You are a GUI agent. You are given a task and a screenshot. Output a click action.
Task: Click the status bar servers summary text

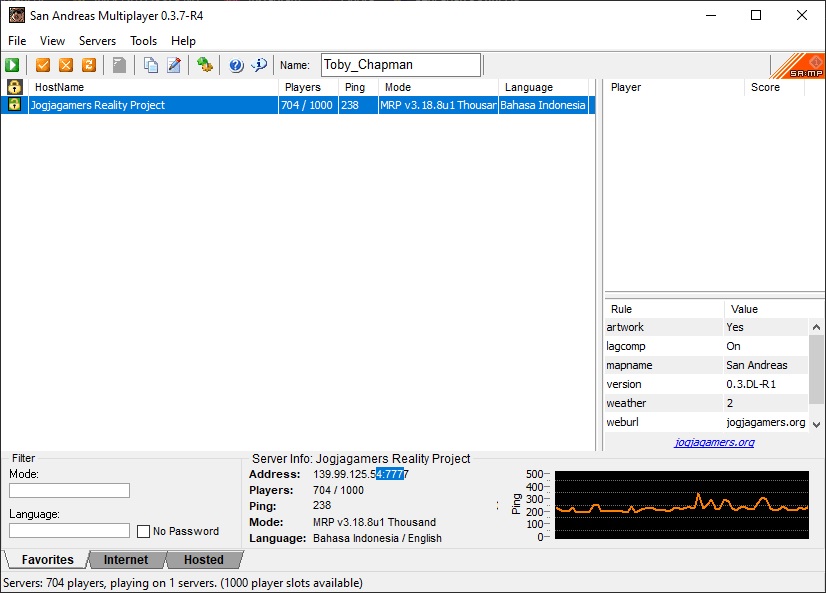(183, 583)
